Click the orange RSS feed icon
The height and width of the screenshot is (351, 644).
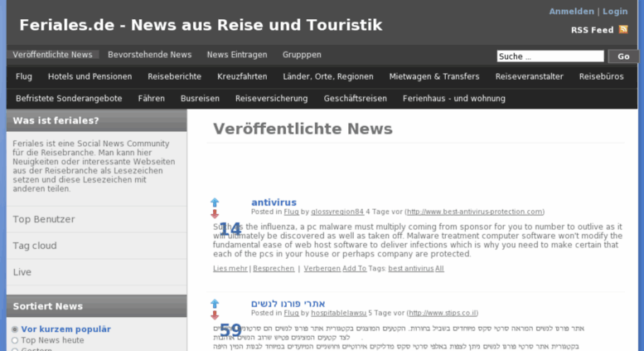point(623,29)
